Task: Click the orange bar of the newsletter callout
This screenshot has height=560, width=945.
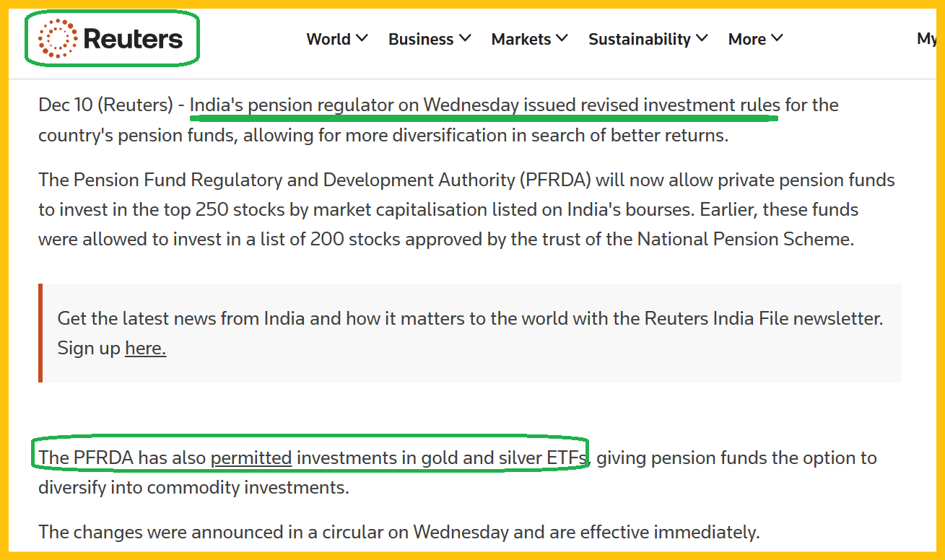Action: click(x=40, y=333)
